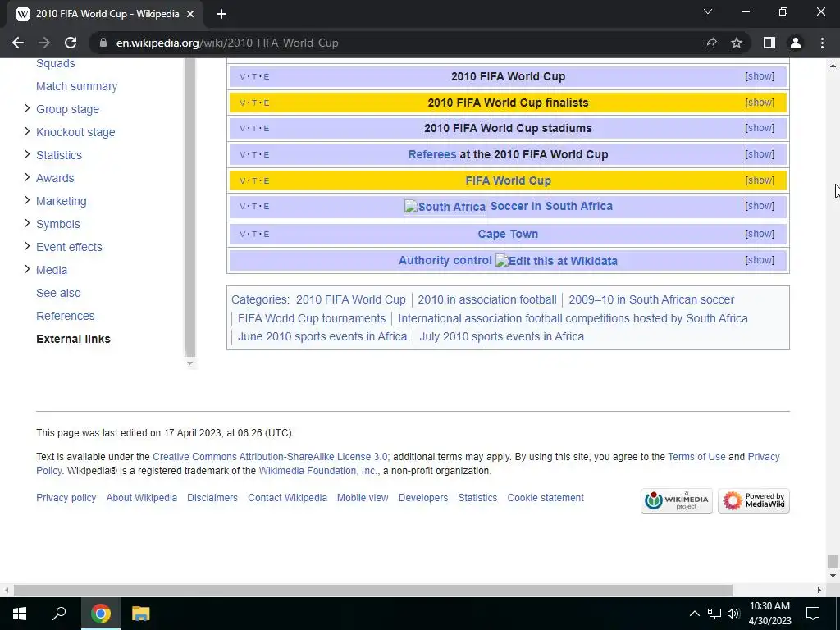Click the page vertical scrollbar thumb

(833, 561)
